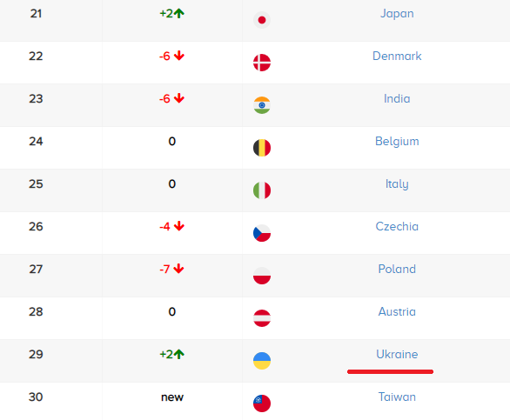Click the Belgium flag icon
The width and height of the screenshot is (510, 420).
[x=262, y=148]
